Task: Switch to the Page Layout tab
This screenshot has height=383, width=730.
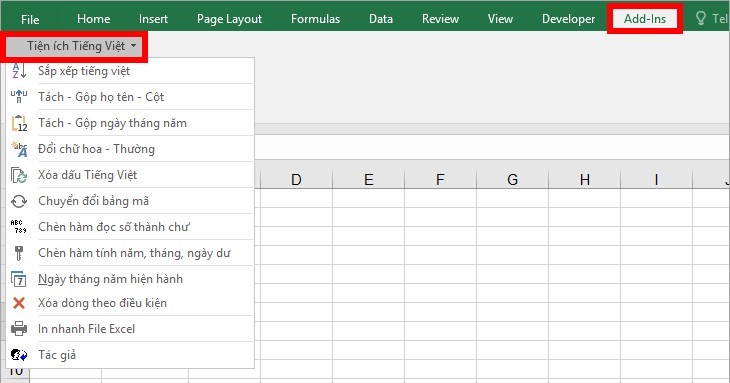Action: click(229, 19)
